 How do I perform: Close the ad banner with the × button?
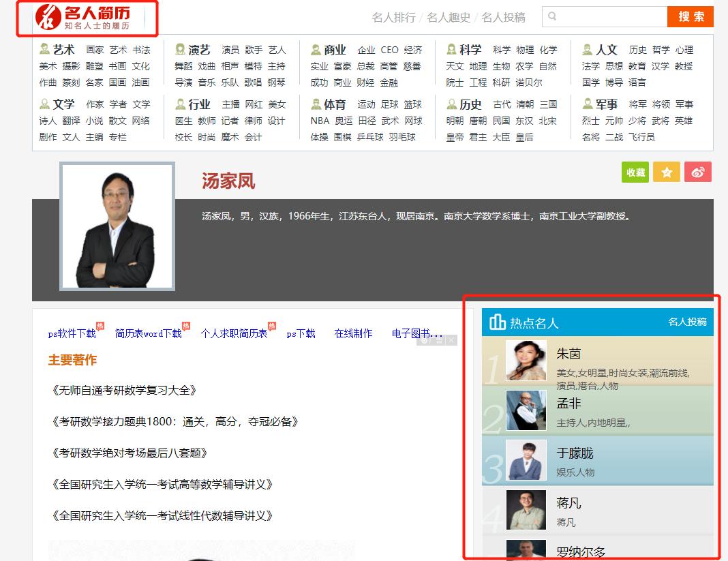[451, 340]
